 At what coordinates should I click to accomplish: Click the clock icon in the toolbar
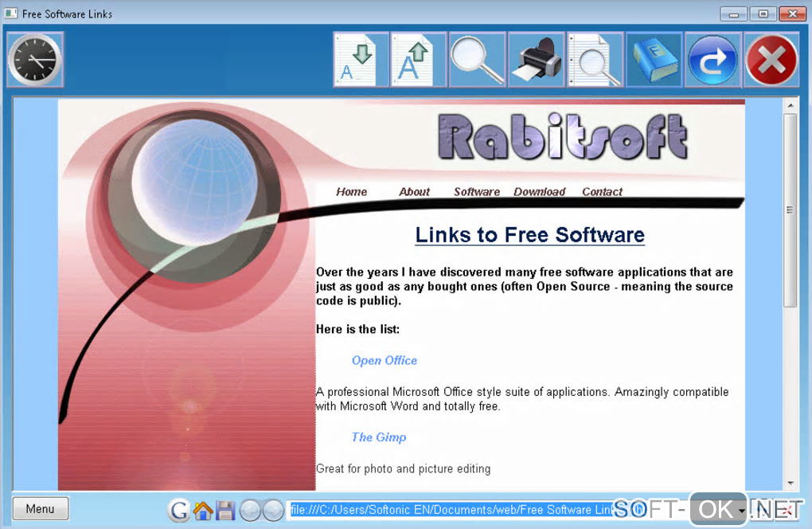point(35,60)
